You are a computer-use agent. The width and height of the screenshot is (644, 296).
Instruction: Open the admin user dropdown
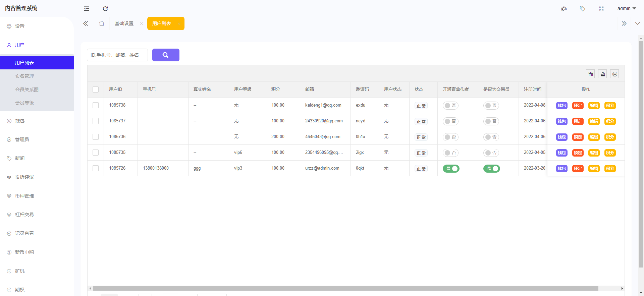tap(626, 8)
